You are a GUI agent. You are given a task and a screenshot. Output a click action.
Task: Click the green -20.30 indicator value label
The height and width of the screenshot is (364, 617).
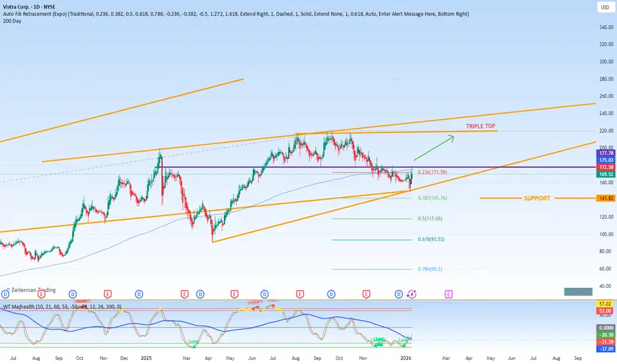point(606,335)
